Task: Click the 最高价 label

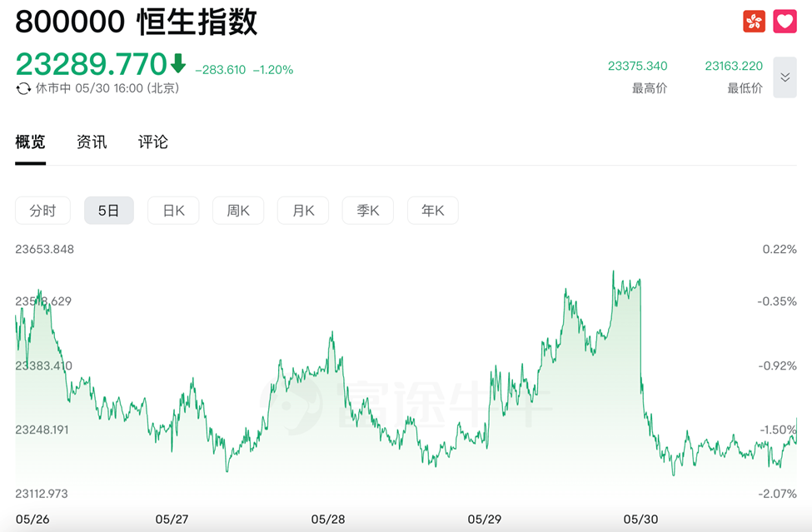Action: click(650, 88)
